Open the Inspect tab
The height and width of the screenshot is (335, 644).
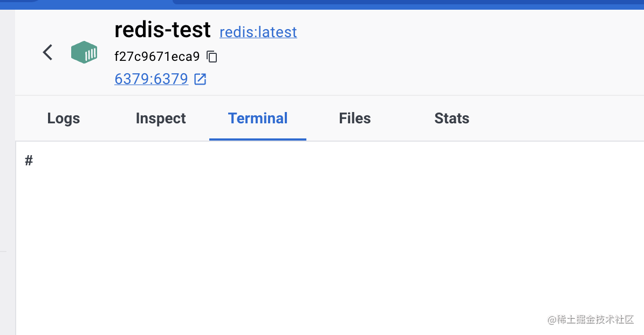161,118
